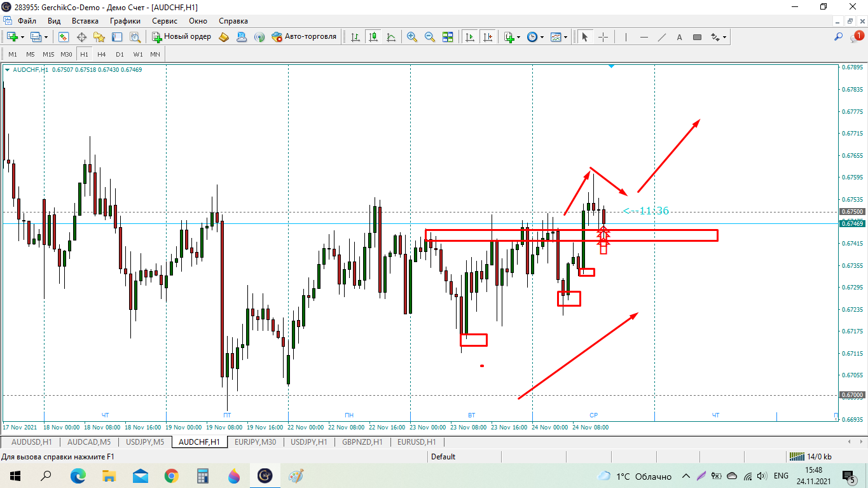Viewport: 868px width, 488px height.
Task: Switch to the EURJPY,M30 chart tab
Action: point(255,442)
